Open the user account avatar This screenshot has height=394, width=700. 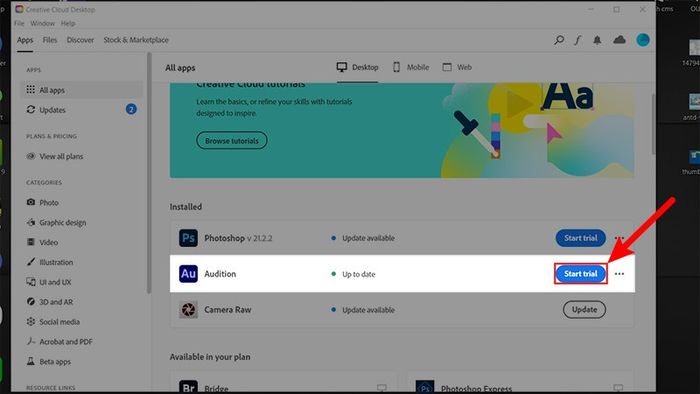pyautogui.click(x=643, y=40)
